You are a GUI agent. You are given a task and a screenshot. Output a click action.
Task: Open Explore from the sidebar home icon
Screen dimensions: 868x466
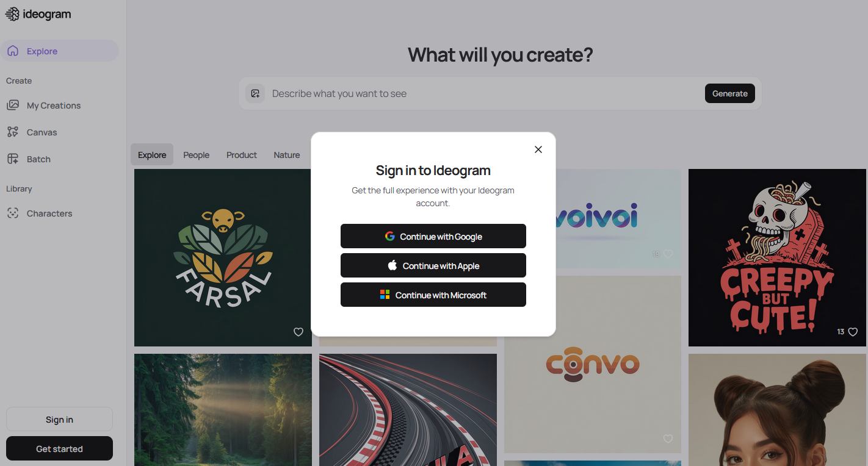point(13,51)
